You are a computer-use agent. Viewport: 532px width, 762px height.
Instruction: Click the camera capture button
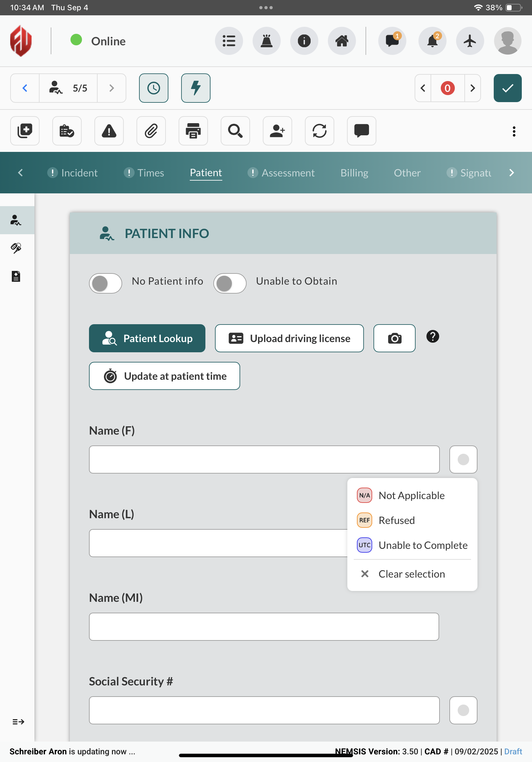[394, 338]
